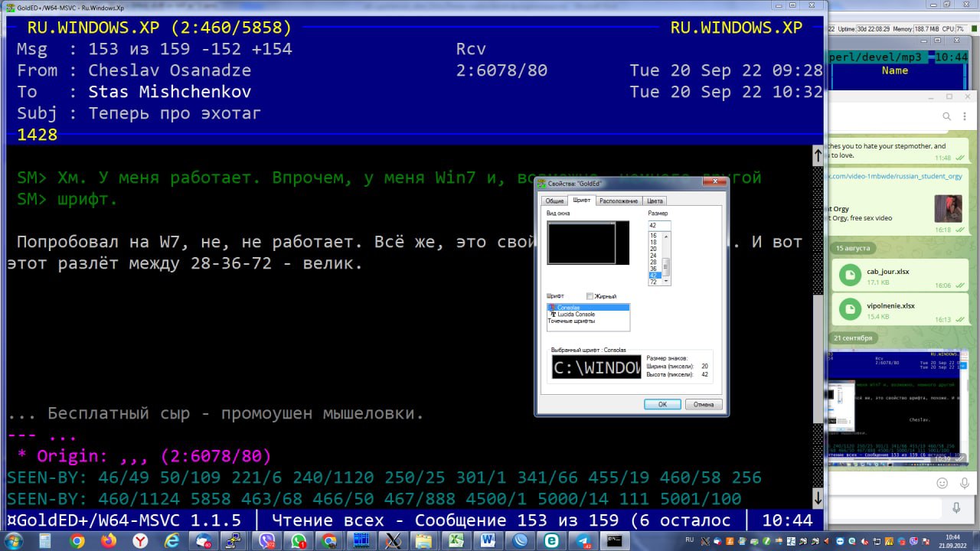Viewport: 980px width, 551px height.
Task: Toggle the Жирный (bold) checkbox
Action: pos(590,296)
